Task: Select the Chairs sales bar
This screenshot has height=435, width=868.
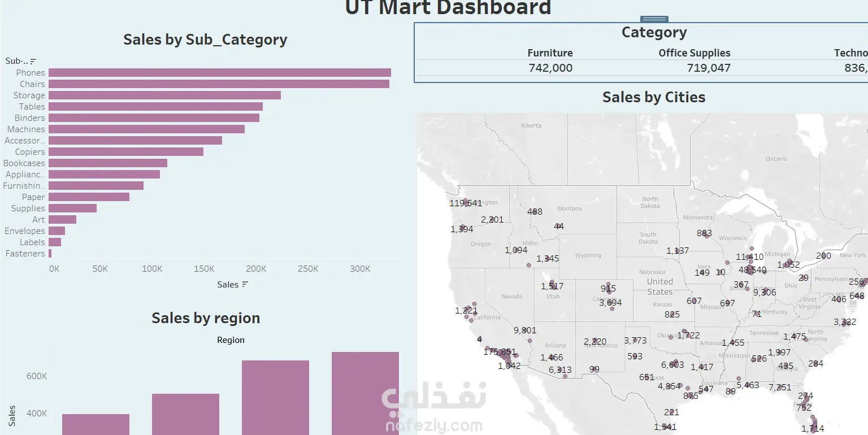Action: point(219,84)
